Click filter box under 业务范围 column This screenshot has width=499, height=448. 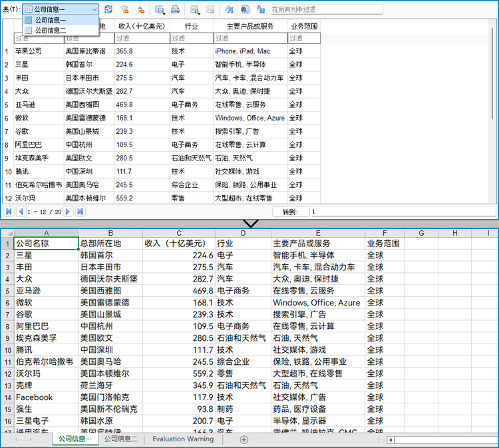click(x=304, y=38)
